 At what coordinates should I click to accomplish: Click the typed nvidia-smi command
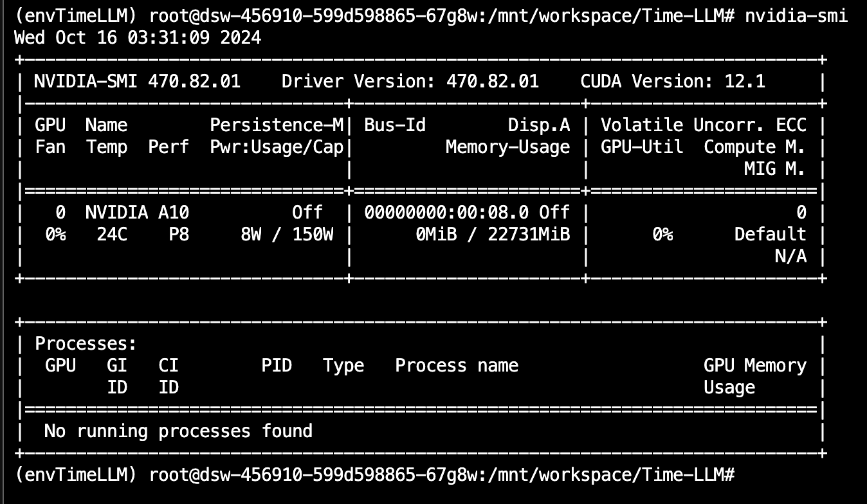(796, 16)
